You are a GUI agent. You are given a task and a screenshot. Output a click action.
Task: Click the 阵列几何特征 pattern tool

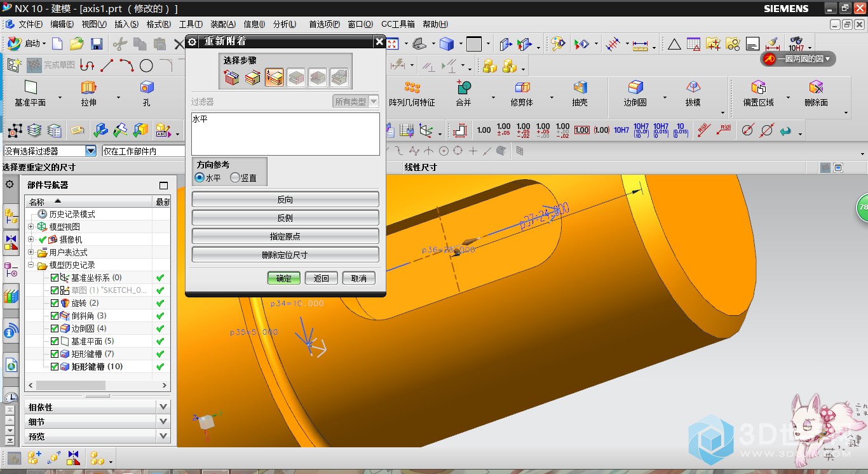point(412,94)
